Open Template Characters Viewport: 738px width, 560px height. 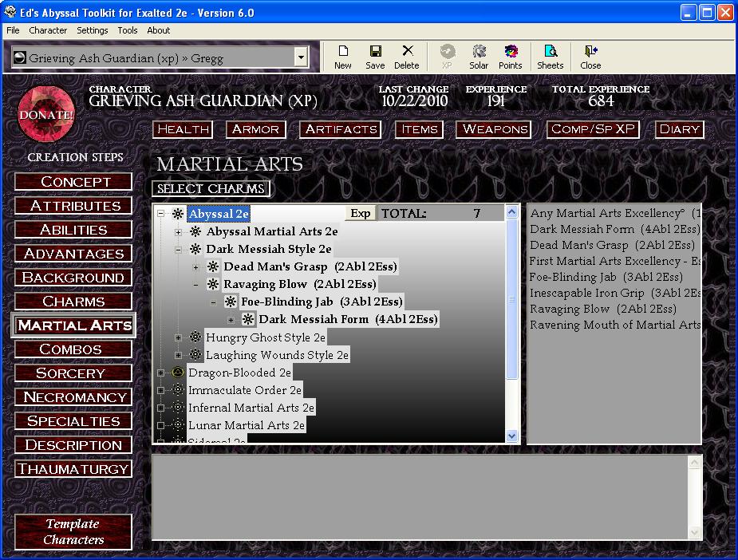pyautogui.click(x=73, y=532)
